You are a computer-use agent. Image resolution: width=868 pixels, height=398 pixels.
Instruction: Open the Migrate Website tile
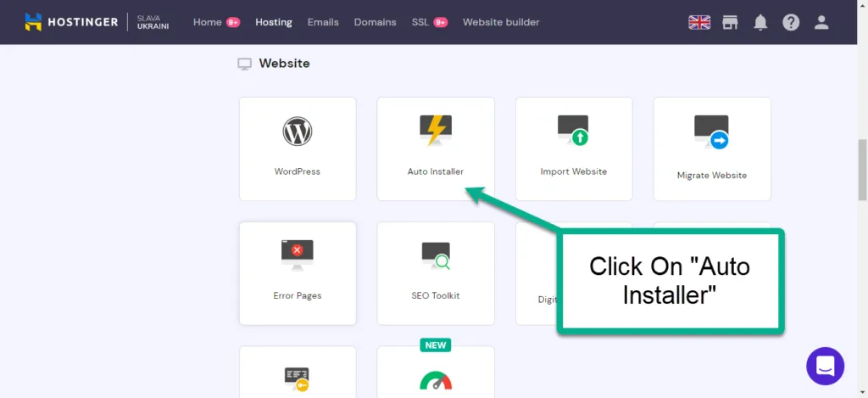pyautogui.click(x=711, y=149)
